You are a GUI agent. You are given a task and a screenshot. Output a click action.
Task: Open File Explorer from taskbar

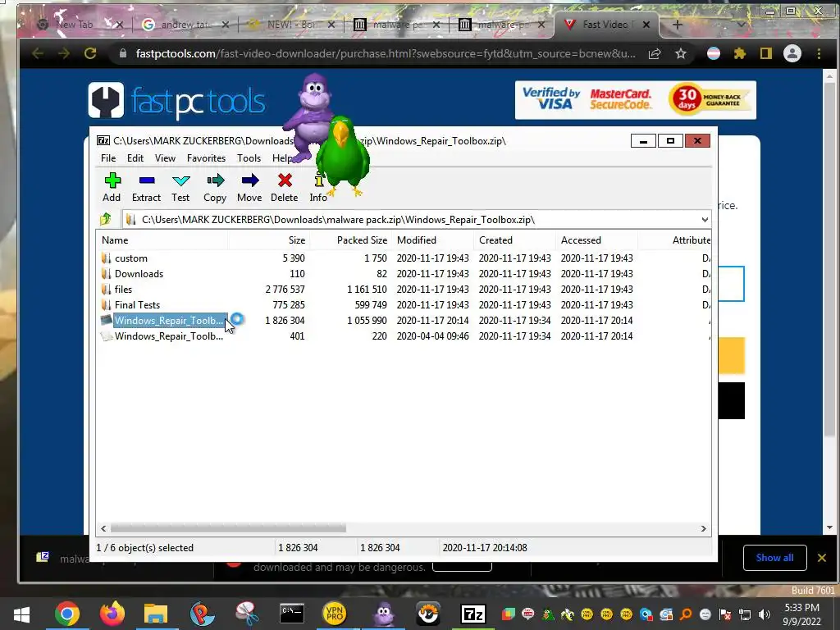[156, 614]
